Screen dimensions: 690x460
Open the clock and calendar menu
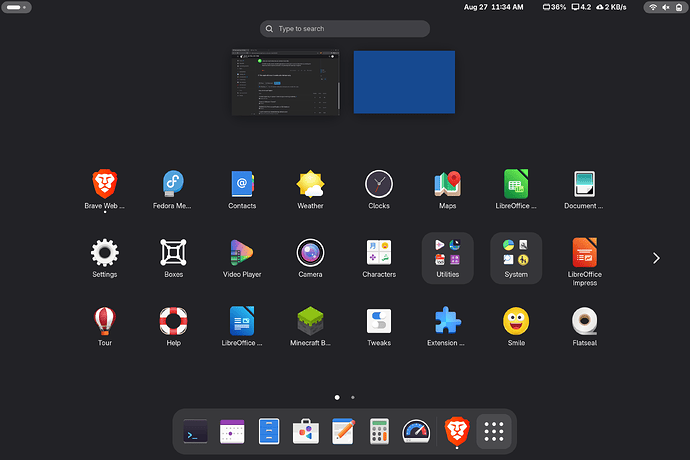click(x=493, y=7)
